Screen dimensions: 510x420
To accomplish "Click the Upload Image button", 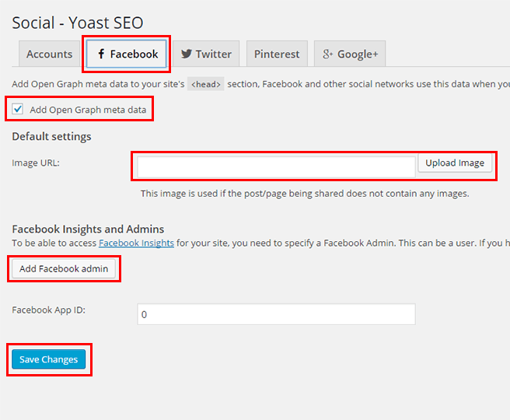I will tap(455, 163).
